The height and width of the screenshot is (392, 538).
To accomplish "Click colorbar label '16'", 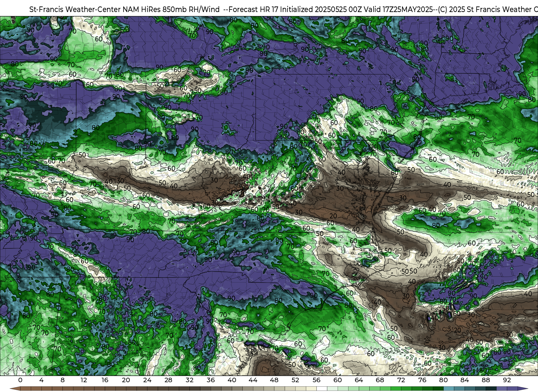I will point(105,380).
